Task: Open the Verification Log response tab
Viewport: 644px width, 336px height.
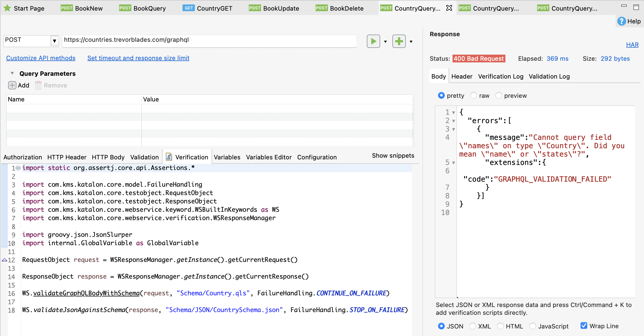Action: pos(500,76)
